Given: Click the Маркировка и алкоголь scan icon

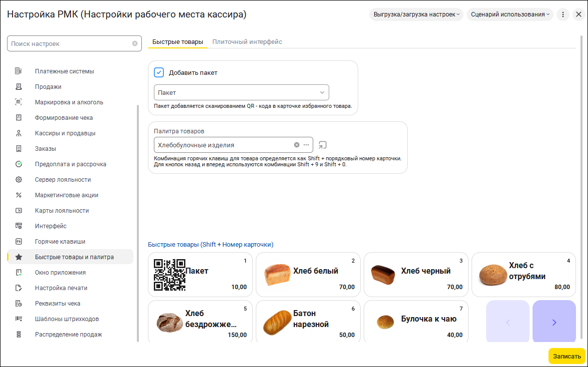Looking at the screenshot, I should [18, 102].
